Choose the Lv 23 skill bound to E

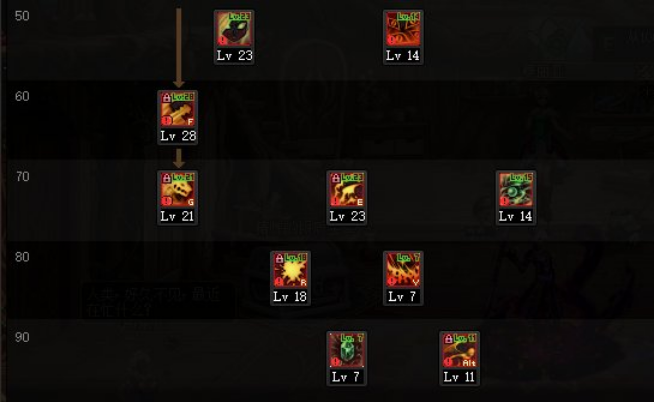point(347,198)
